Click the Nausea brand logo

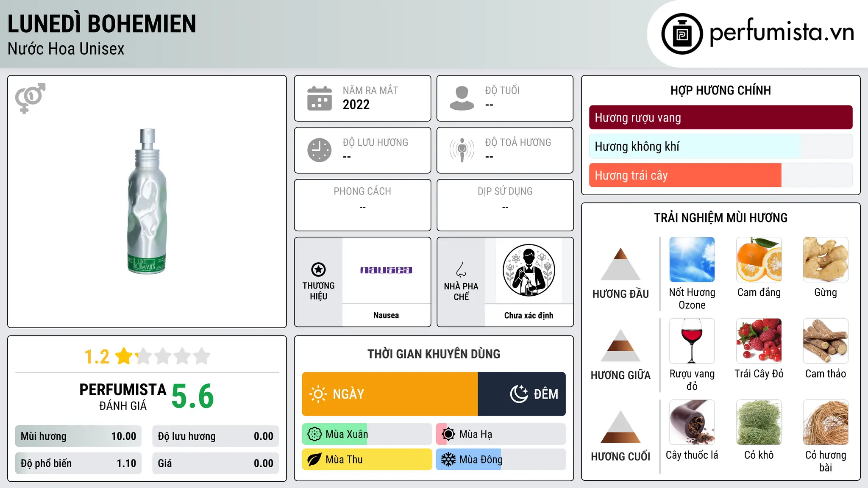click(386, 270)
